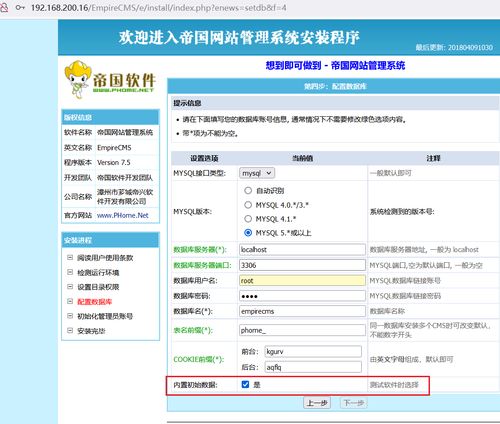This screenshot has width=500, height=424.
Task: Click the 安装进程 panel heading
Action: click(78, 240)
